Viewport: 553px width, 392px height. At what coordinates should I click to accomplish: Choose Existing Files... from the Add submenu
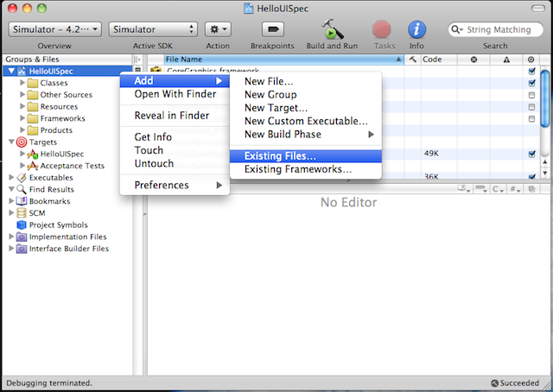point(305,156)
